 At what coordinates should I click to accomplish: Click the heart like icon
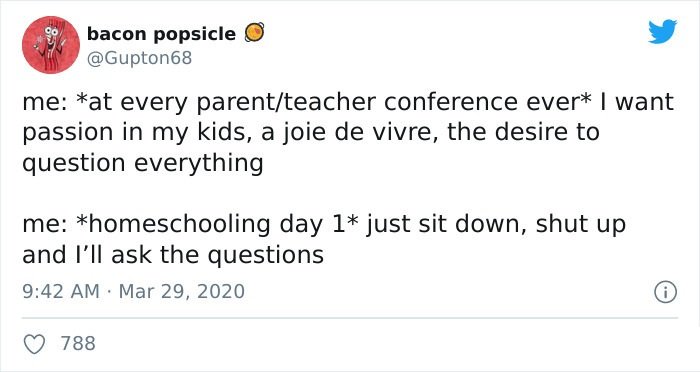tap(34, 344)
